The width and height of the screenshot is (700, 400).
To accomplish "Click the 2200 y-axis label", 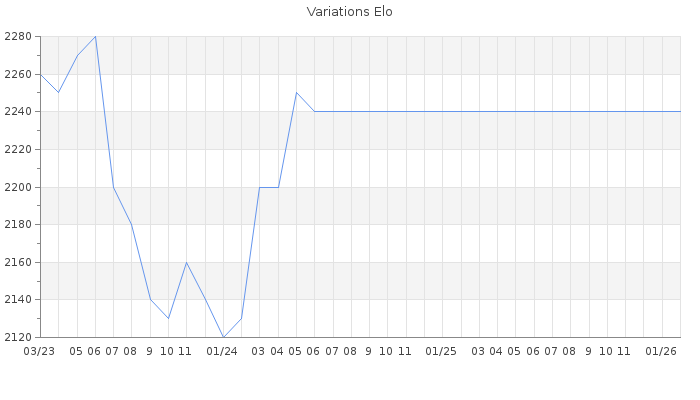I will (18, 187).
